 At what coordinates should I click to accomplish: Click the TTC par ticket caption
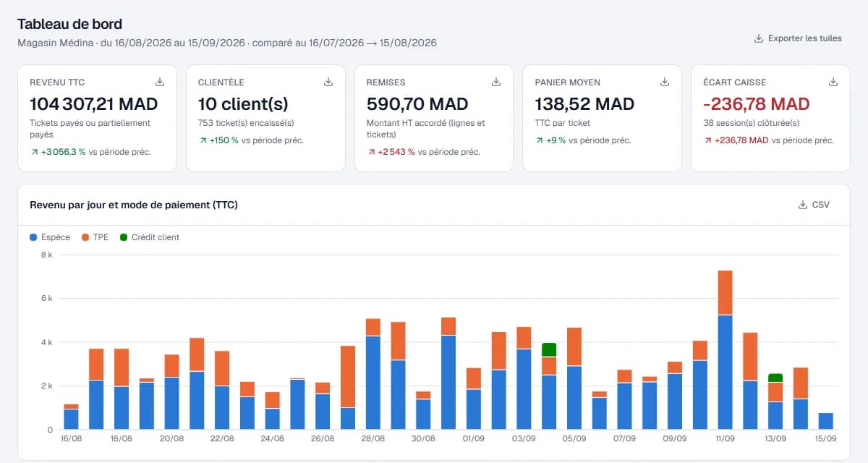tap(563, 123)
